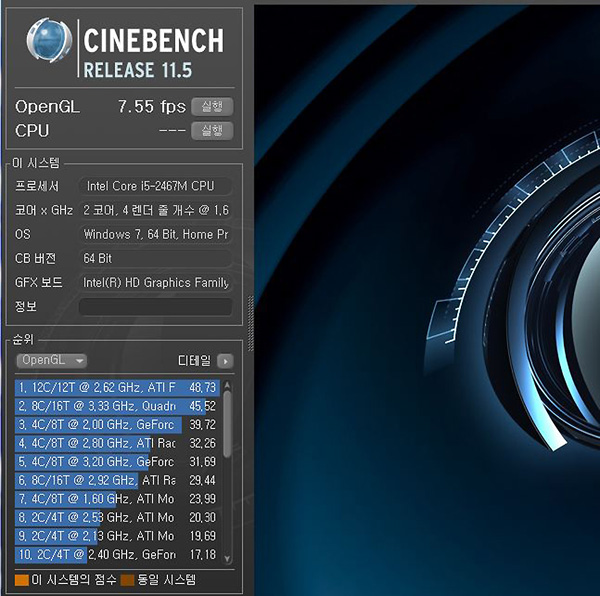This screenshot has width=600, height=596.
Task: Expand the 디테일 details arrow button
Action: 225,361
